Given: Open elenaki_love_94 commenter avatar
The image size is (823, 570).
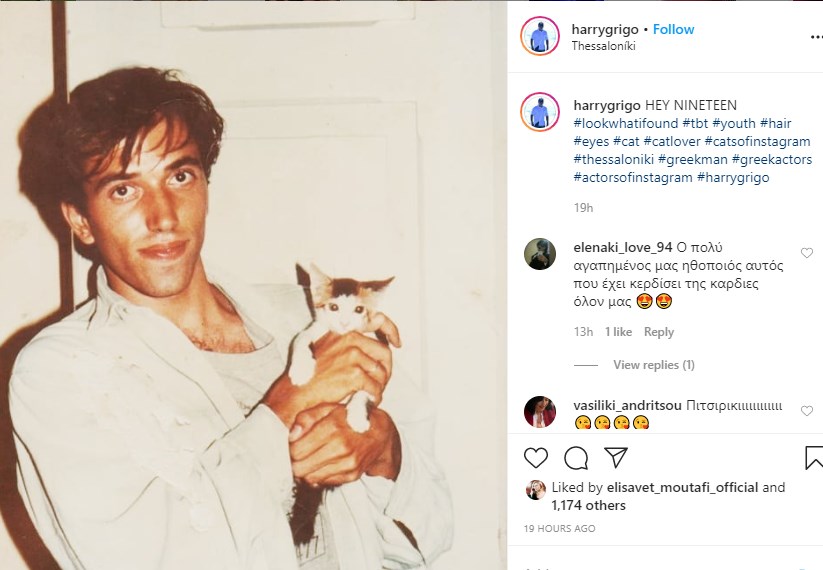Looking at the screenshot, I should coord(540,254).
